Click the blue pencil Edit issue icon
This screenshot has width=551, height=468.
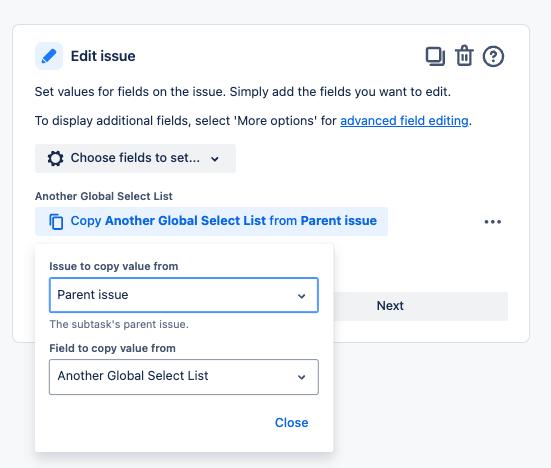pos(49,56)
